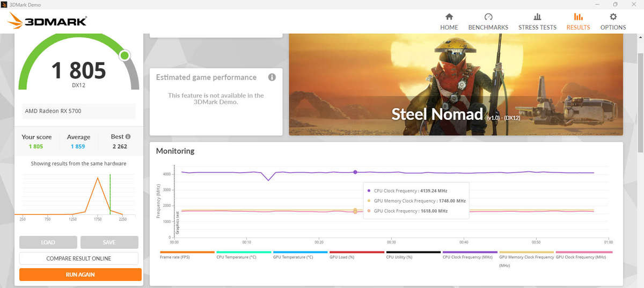Click the info icon beside Best score
Screen dimensions: 644x288
pyautogui.click(x=128, y=137)
